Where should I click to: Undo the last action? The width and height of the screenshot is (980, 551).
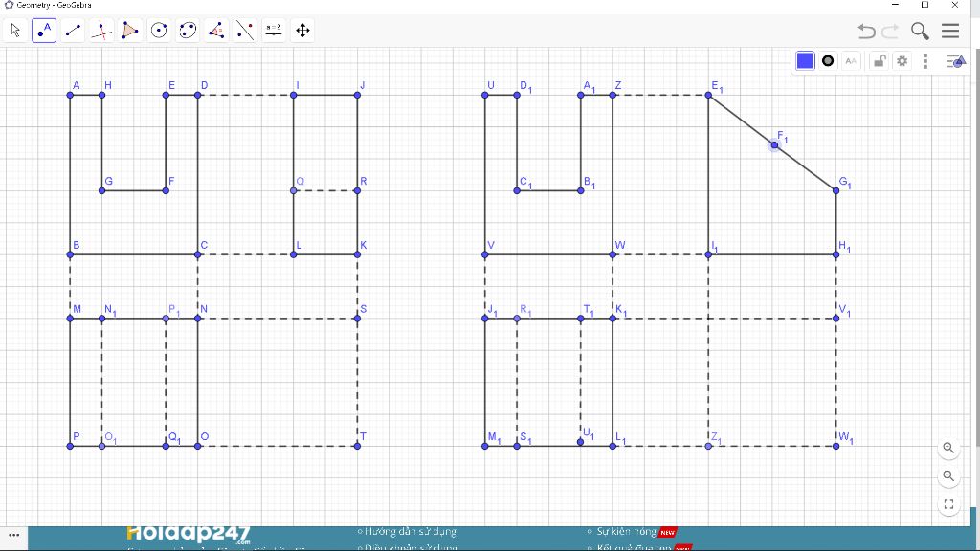(866, 31)
